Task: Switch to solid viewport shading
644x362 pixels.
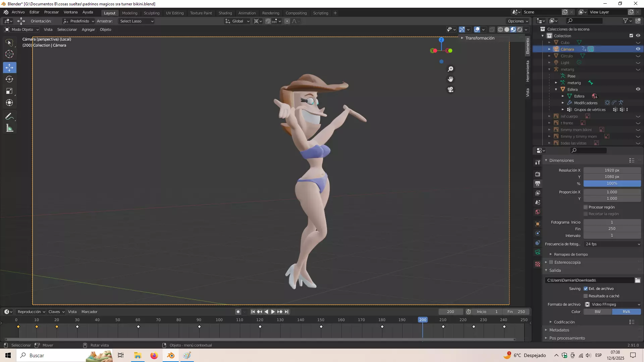Action: [x=507, y=29]
